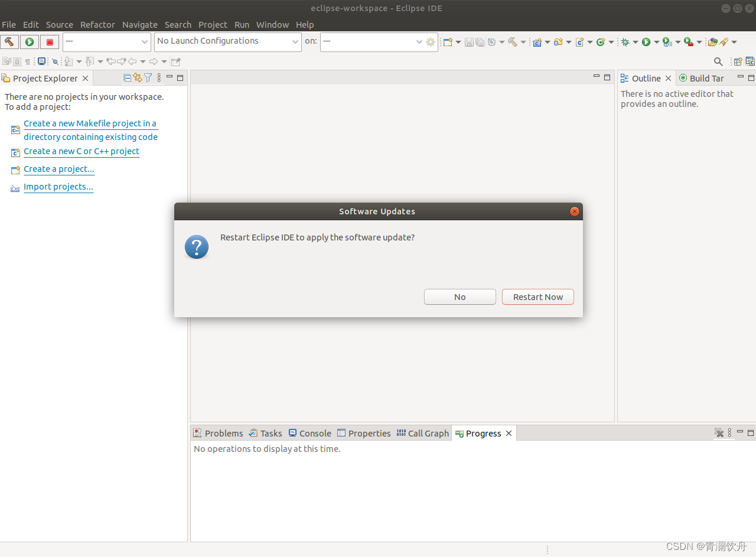Click the Open Perspective icon

pos(738,61)
